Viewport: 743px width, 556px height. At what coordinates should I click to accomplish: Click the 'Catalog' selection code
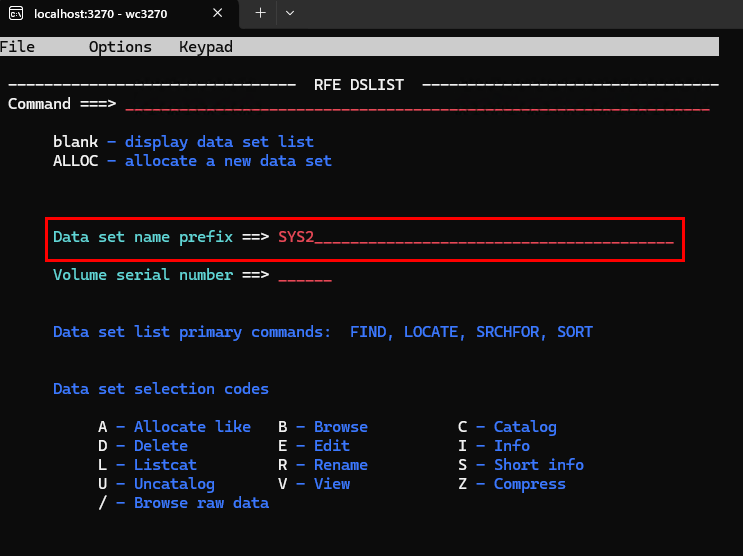pyautogui.click(x=525, y=427)
